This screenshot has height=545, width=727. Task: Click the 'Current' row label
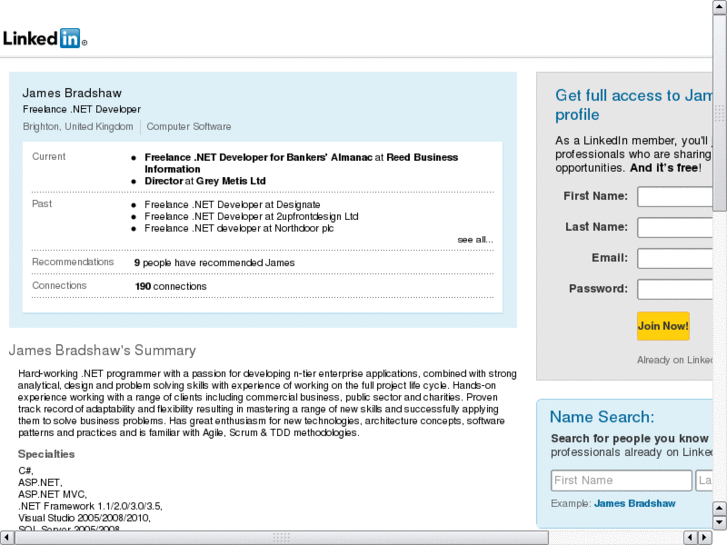point(49,157)
